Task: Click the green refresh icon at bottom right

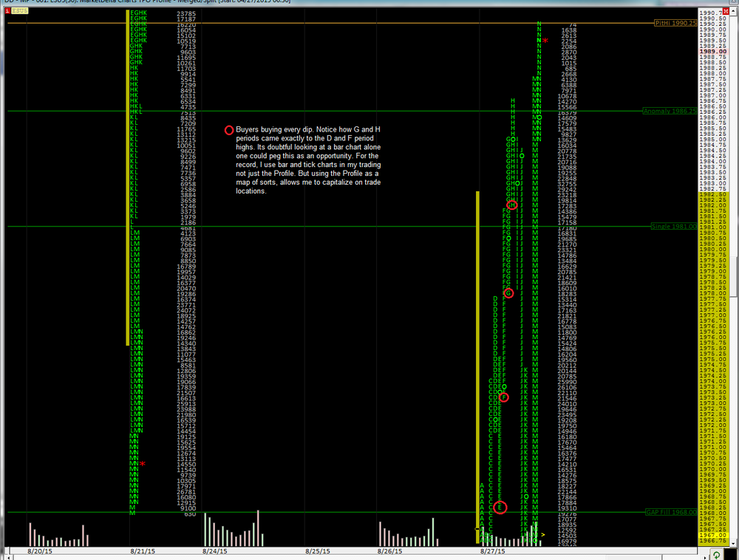Action: click(x=716, y=556)
